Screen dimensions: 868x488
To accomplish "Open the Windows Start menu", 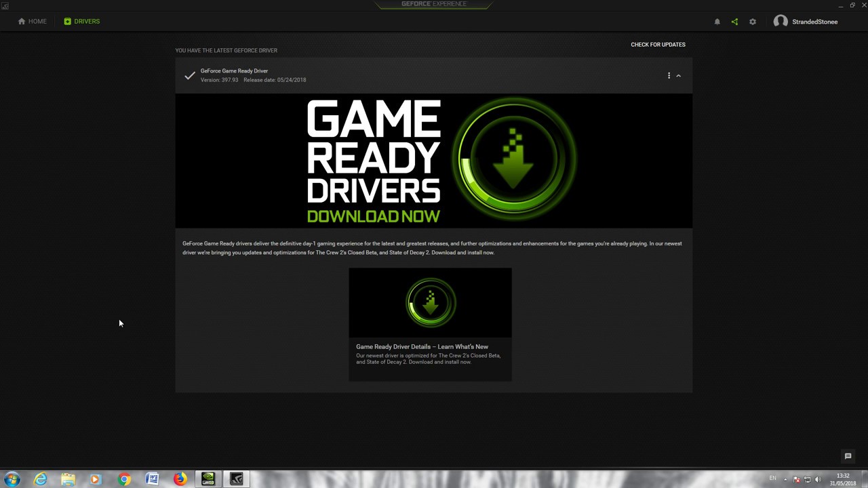I will click(12, 479).
